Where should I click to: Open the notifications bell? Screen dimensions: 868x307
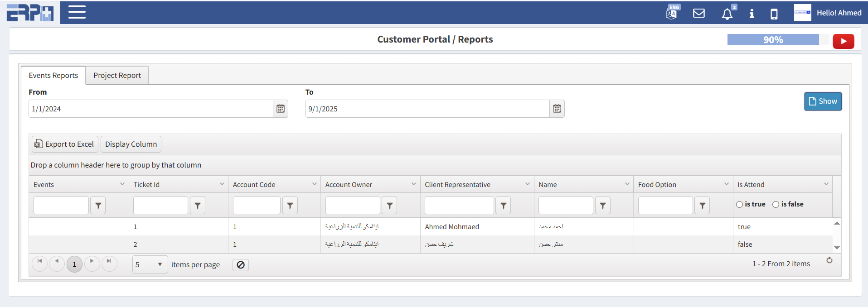point(727,14)
